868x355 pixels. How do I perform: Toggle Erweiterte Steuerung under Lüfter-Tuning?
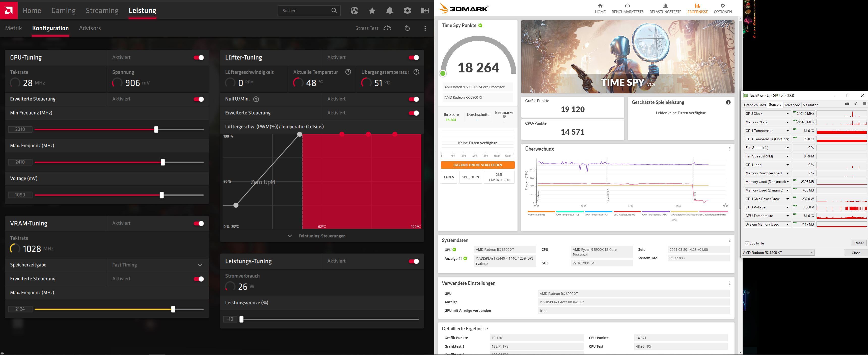point(414,113)
